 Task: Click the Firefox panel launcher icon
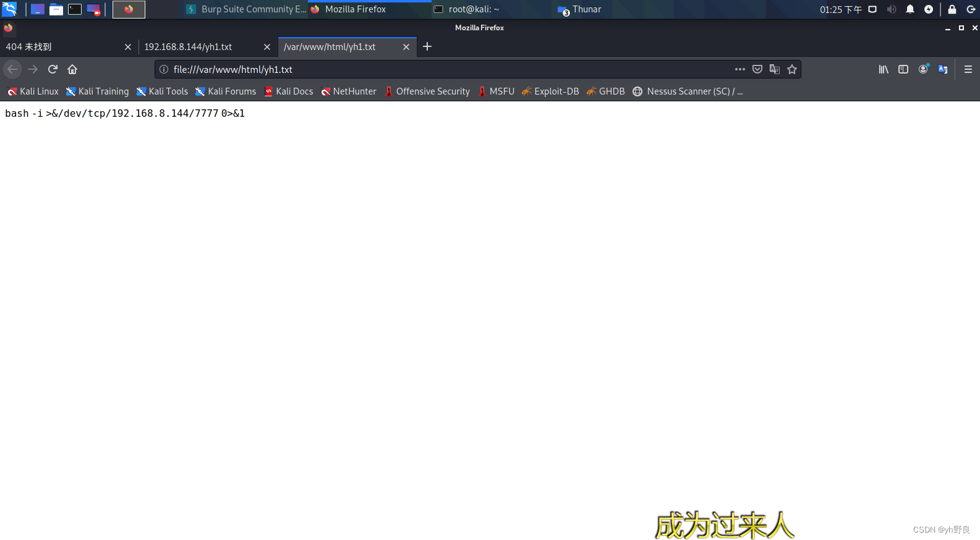pos(129,9)
